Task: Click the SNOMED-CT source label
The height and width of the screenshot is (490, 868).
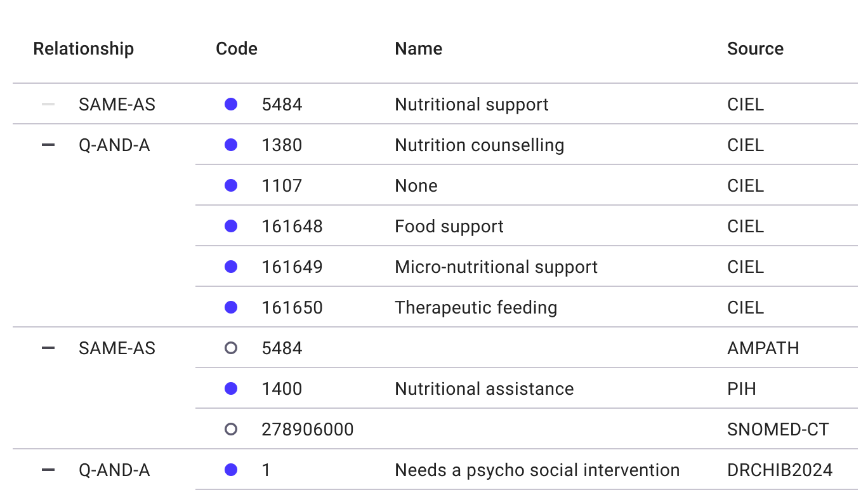Action: 778,429
